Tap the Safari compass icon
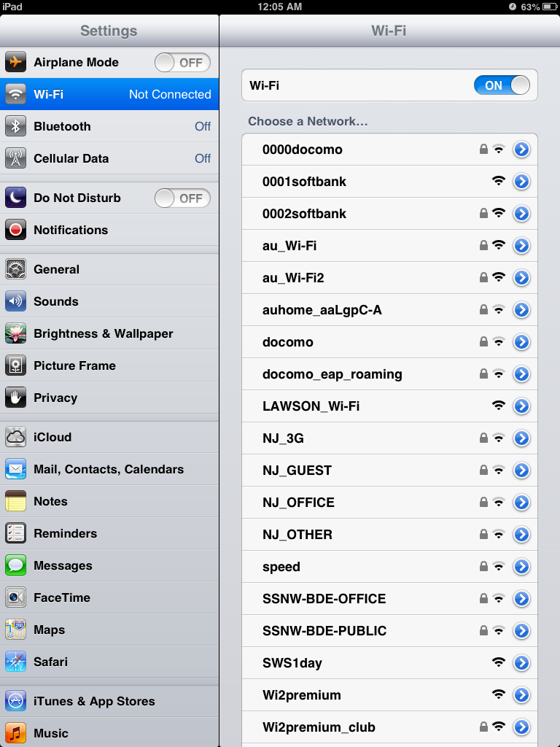 (x=16, y=662)
